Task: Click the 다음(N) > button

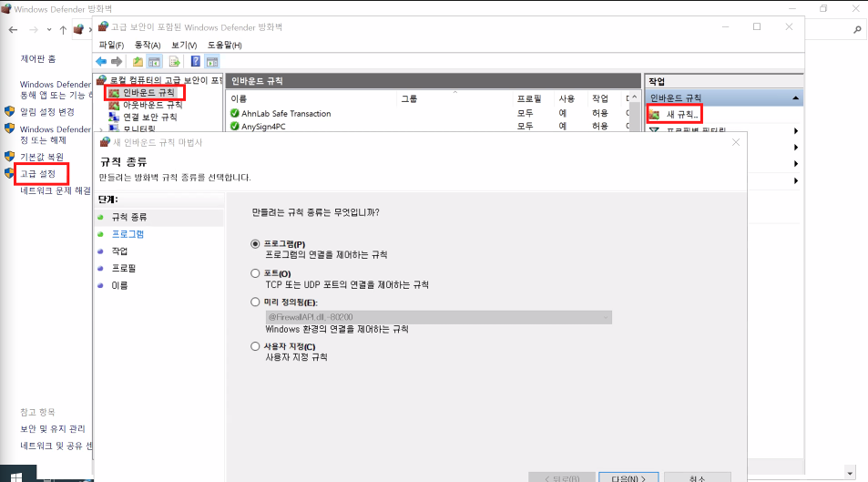Action: coord(628,477)
